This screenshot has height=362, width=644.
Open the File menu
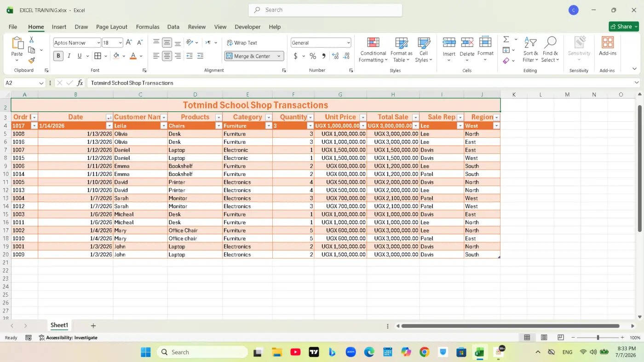click(x=13, y=27)
